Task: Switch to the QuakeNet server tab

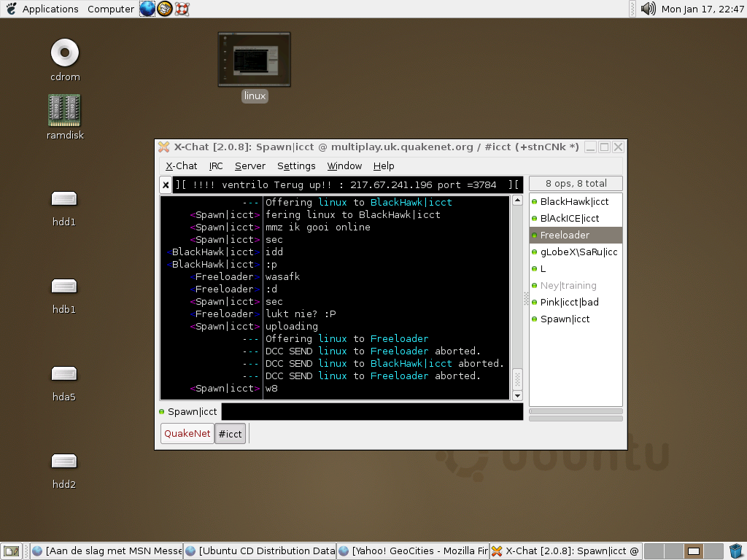Action: pos(187,434)
